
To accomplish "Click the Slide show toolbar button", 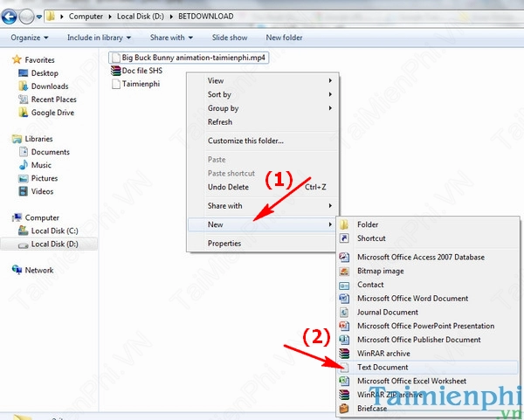I will point(230,38).
